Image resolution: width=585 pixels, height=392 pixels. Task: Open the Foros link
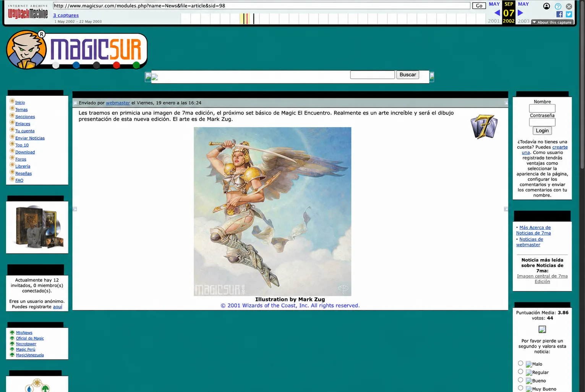pos(21,159)
